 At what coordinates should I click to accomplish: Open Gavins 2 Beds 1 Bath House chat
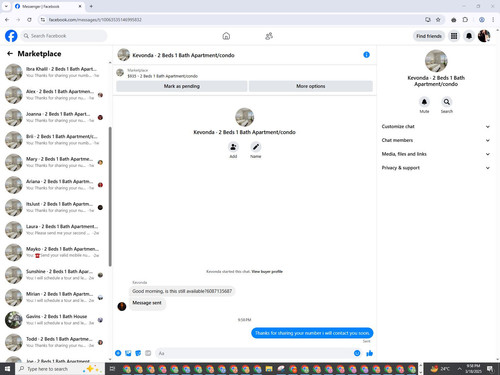coord(55,320)
